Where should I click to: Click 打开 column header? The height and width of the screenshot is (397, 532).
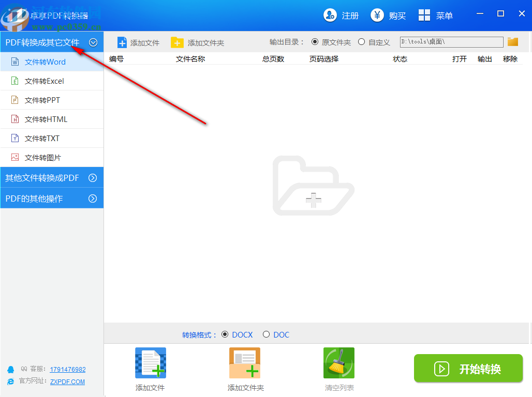click(x=460, y=59)
